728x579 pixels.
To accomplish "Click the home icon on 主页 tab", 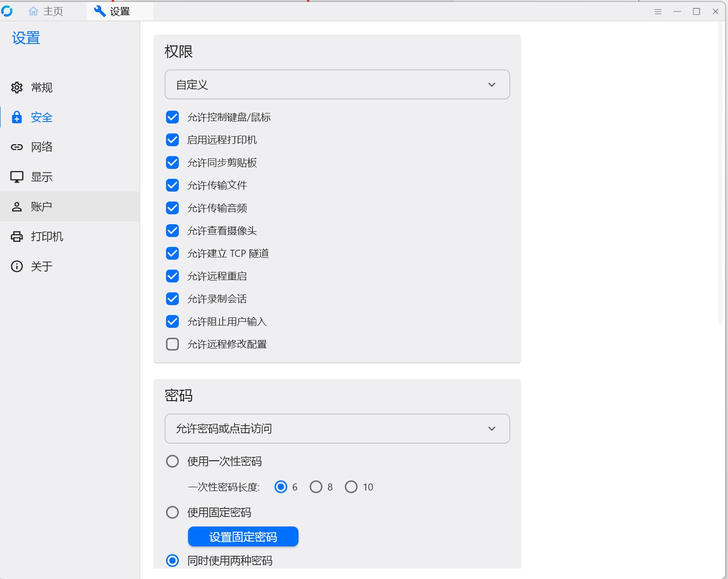I will pos(33,11).
